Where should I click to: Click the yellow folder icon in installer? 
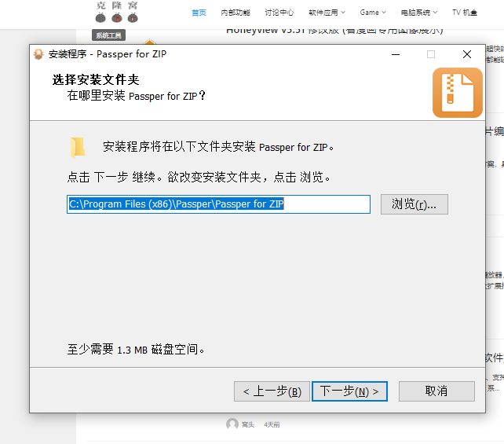tap(78, 148)
